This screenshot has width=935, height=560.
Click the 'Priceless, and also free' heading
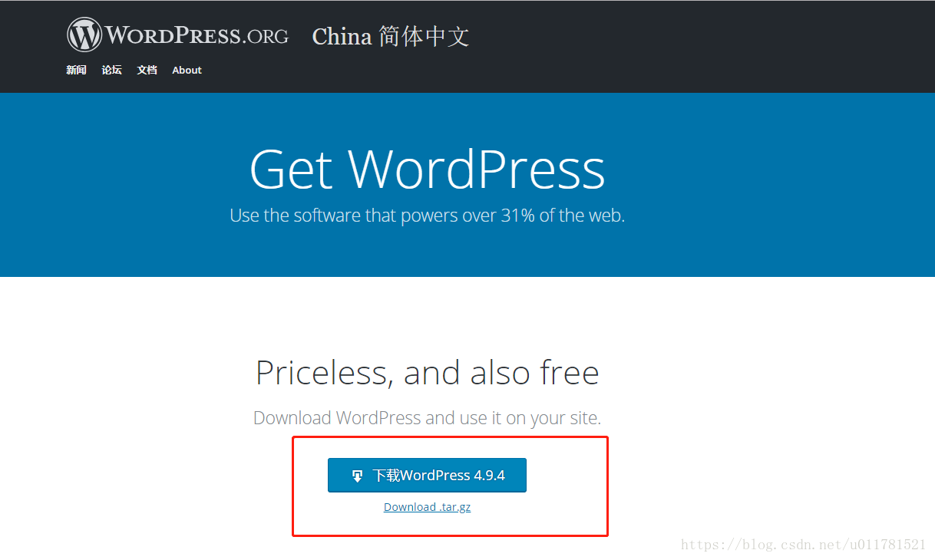click(x=427, y=373)
